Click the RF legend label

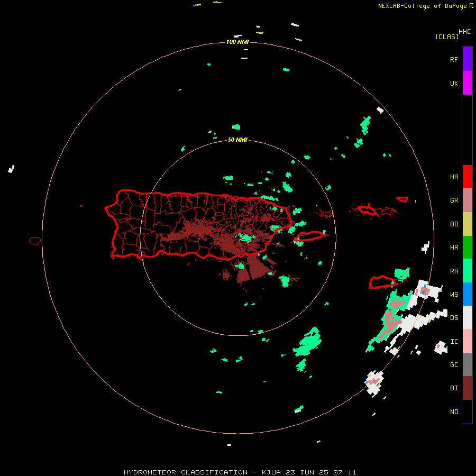pyautogui.click(x=454, y=59)
